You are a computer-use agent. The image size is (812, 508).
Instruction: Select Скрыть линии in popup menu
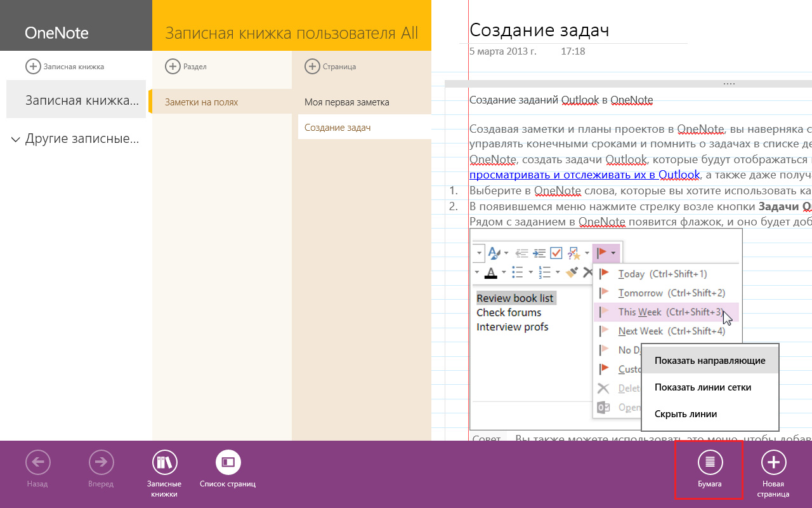[686, 414]
